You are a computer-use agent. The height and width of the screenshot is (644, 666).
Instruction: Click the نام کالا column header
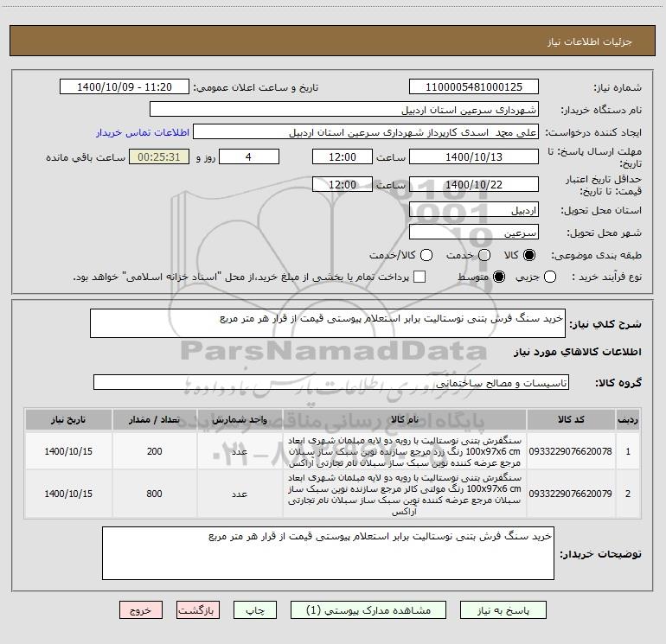pyautogui.click(x=405, y=419)
